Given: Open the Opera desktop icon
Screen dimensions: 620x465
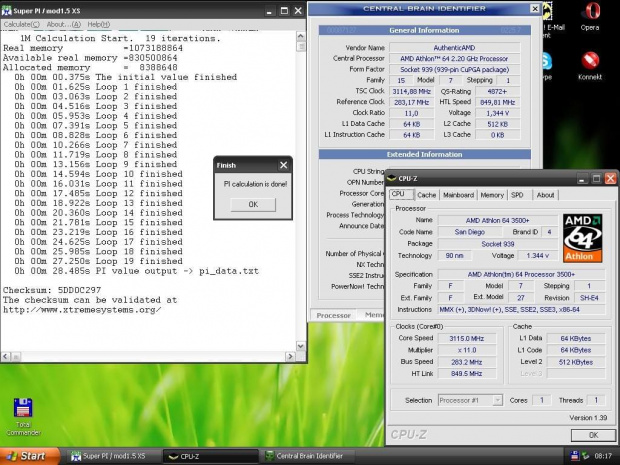Looking at the screenshot, I should (x=590, y=17).
